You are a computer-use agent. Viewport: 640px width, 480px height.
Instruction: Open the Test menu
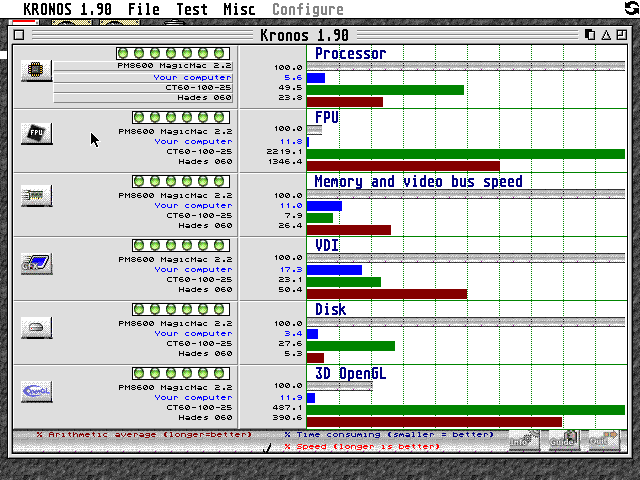(x=192, y=9)
